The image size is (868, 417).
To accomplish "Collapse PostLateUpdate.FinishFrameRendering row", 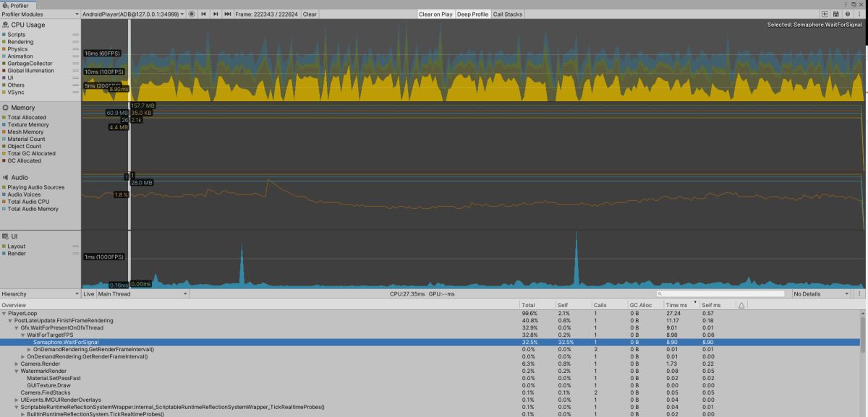I will (10, 320).
